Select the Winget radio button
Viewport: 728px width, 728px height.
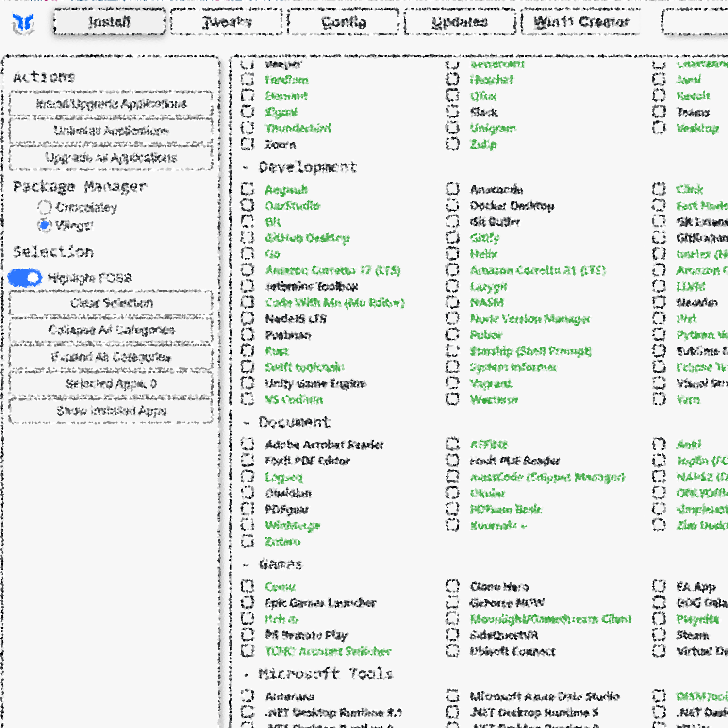point(45,225)
